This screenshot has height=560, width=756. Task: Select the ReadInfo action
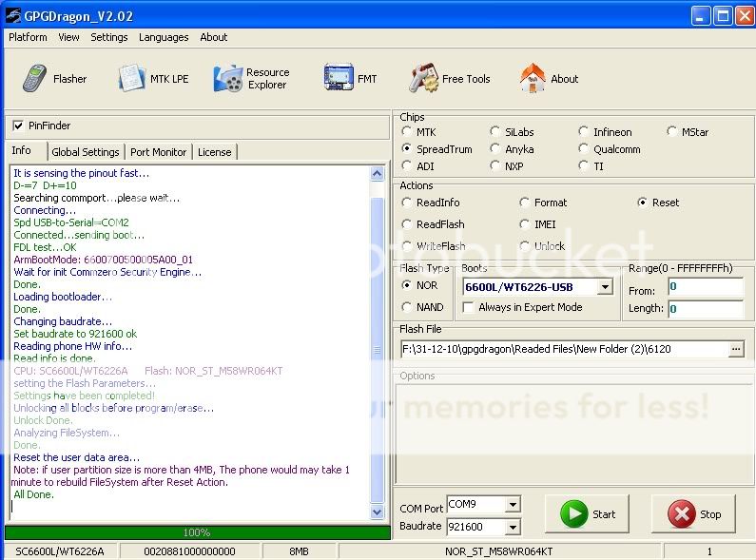406,203
